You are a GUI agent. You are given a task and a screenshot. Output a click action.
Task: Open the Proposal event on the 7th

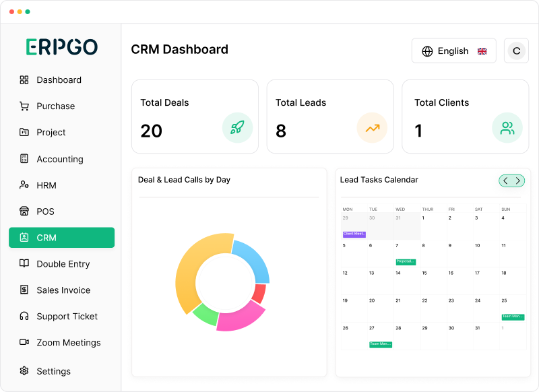click(406, 262)
